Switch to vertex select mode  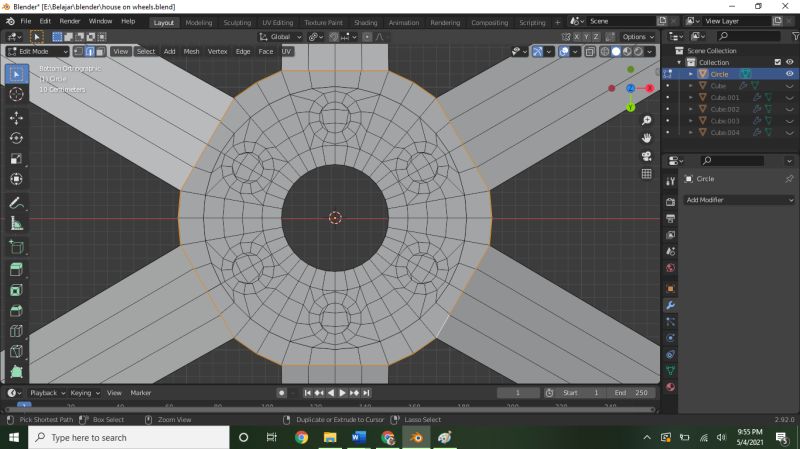pos(79,52)
